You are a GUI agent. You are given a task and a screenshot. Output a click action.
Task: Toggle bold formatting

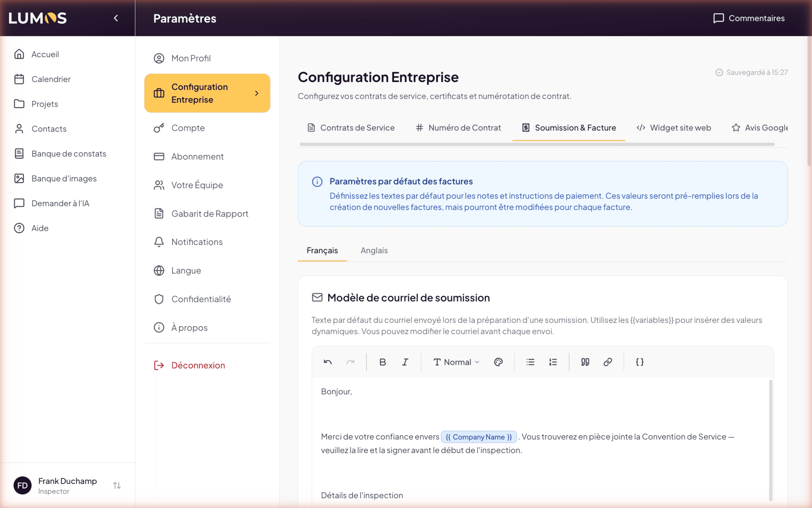point(382,362)
